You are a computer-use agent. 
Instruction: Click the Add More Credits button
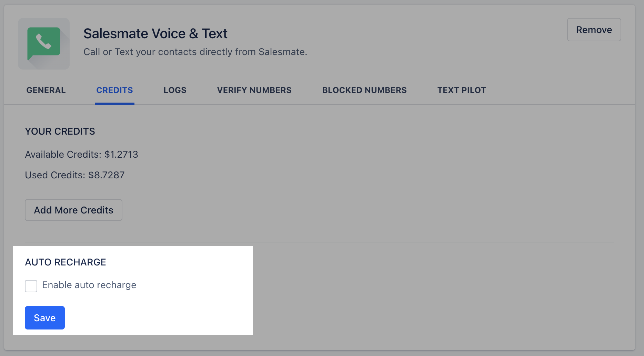coord(73,210)
